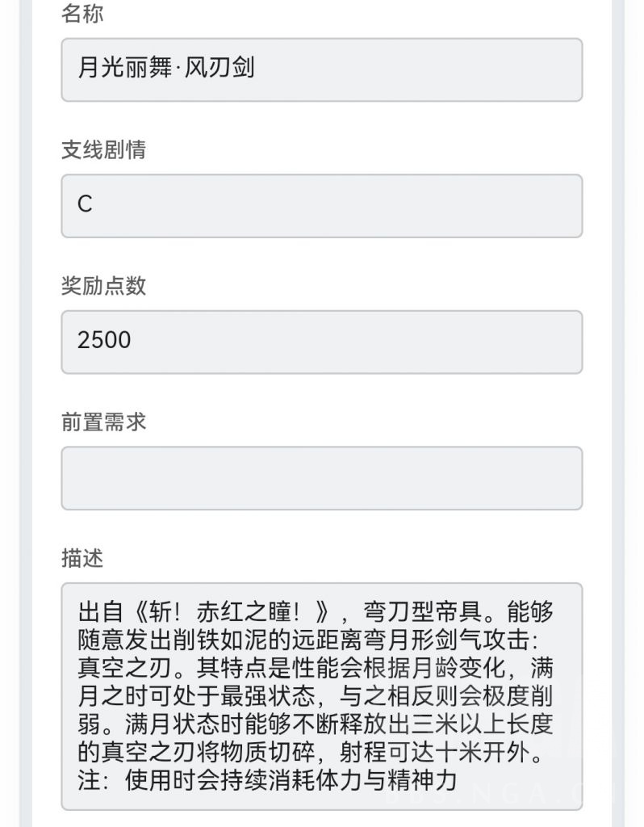This screenshot has height=827, width=644.
Task: Click description line starting 出自《斩！赤红之瞳！》
Action: tap(316, 611)
